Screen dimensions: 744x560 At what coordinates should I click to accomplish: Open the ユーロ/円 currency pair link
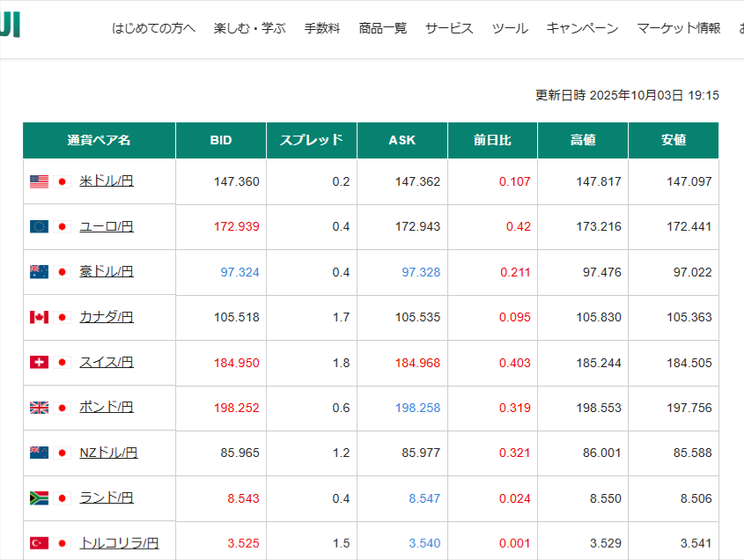[107, 226]
